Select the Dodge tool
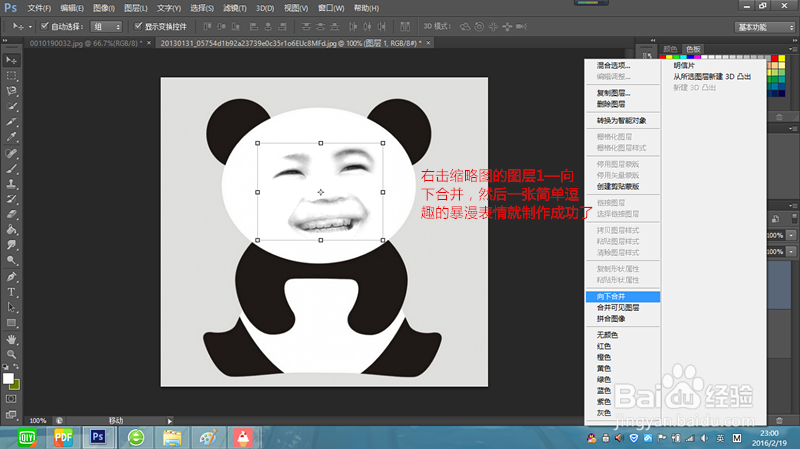 pyautogui.click(x=11, y=260)
